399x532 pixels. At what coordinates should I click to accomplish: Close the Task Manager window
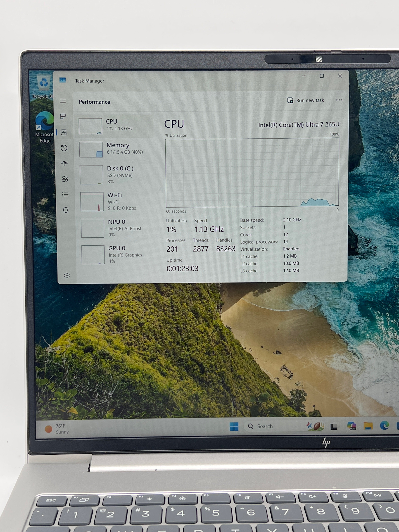click(x=340, y=75)
